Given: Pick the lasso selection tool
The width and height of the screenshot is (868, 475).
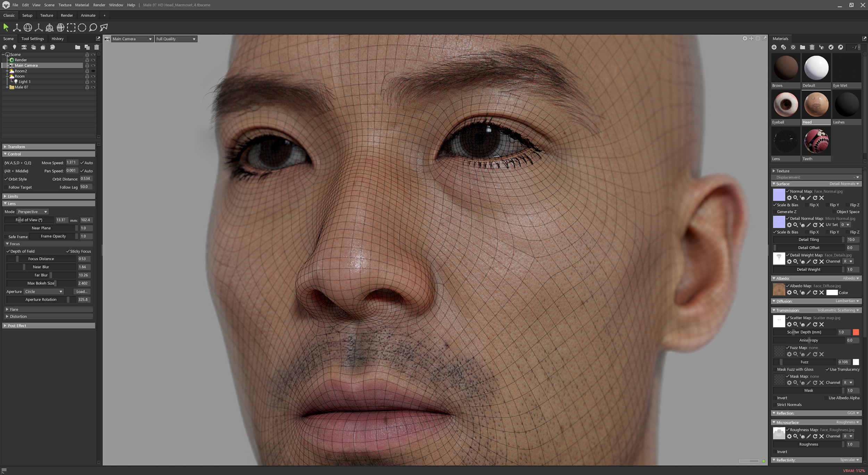Looking at the screenshot, I should click(x=93, y=27).
